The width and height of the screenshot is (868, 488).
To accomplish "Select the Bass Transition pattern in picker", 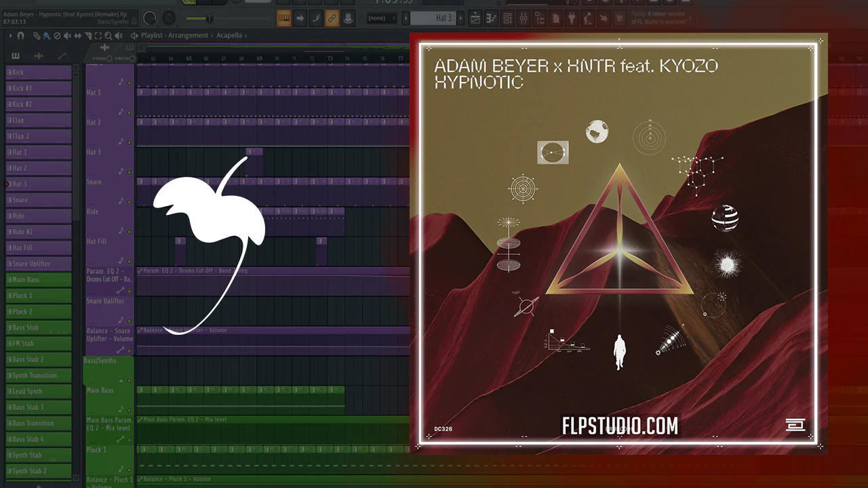I will pos(39,423).
